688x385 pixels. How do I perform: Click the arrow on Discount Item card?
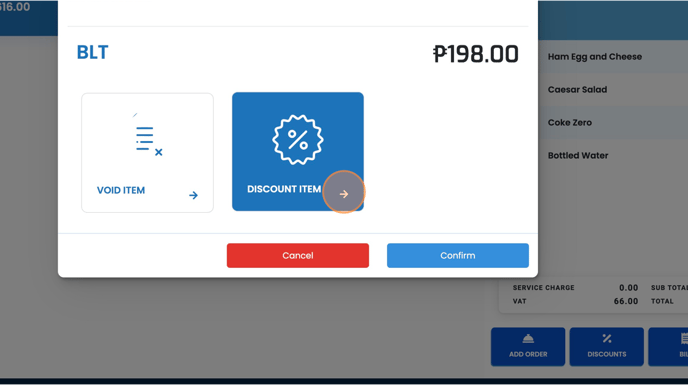pyautogui.click(x=344, y=194)
